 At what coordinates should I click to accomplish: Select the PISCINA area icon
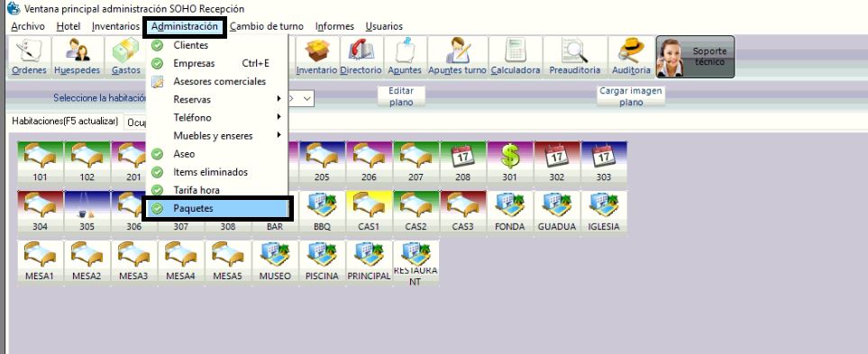pyautogui.click(x=322, y=261)
